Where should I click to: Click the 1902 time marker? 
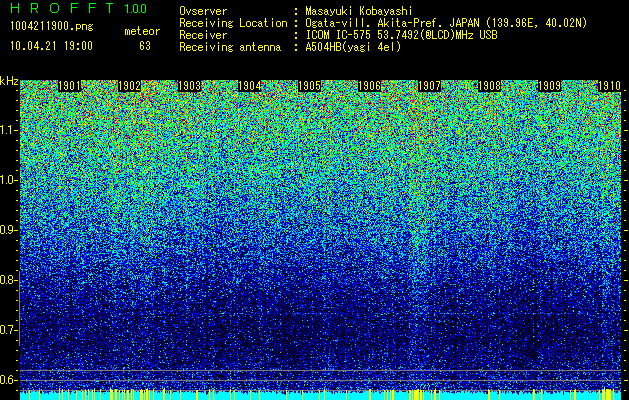(x=130, y=86)
